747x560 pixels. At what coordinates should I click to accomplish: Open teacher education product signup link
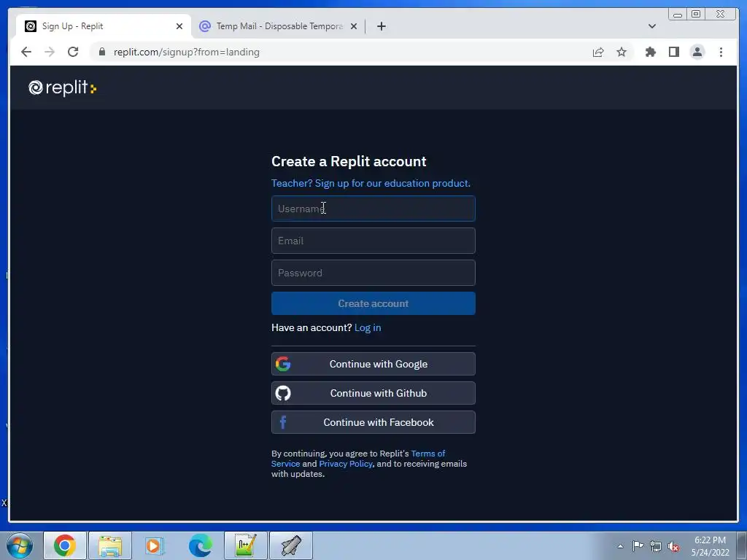371,183
